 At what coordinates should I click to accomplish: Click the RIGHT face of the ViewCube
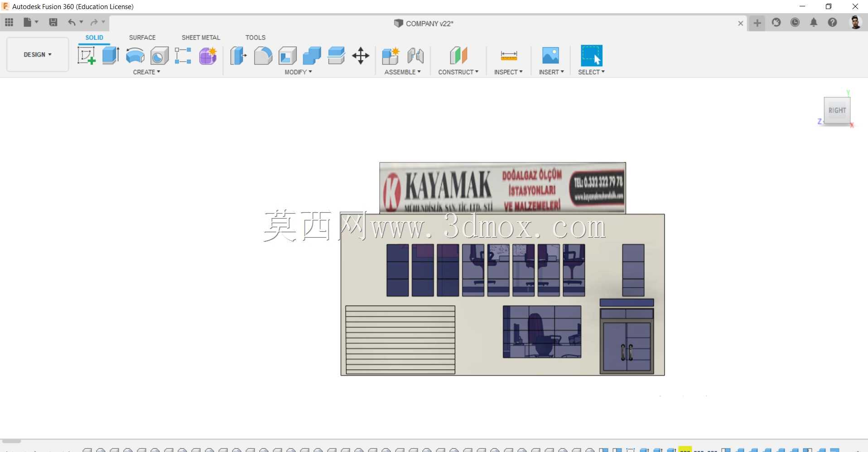point(837,110)
